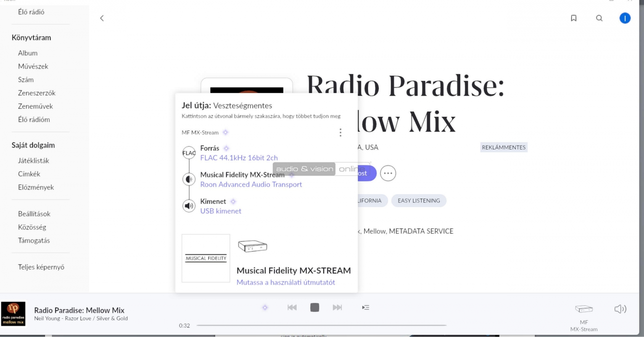Click the star beside Forrás
The width and height of the screenshot is (644, 337).
click(x=226, y=148)
